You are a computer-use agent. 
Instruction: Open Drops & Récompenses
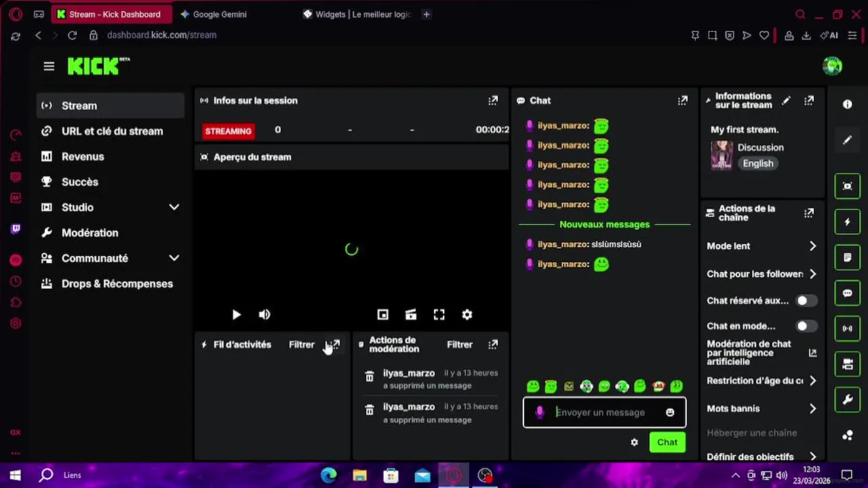coord(110,283)
